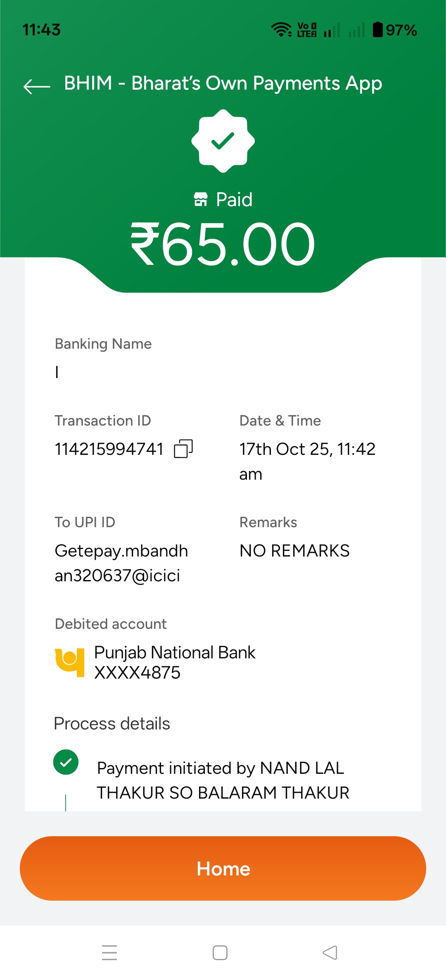Tap the green verified checkmark badge

point(223,141)
